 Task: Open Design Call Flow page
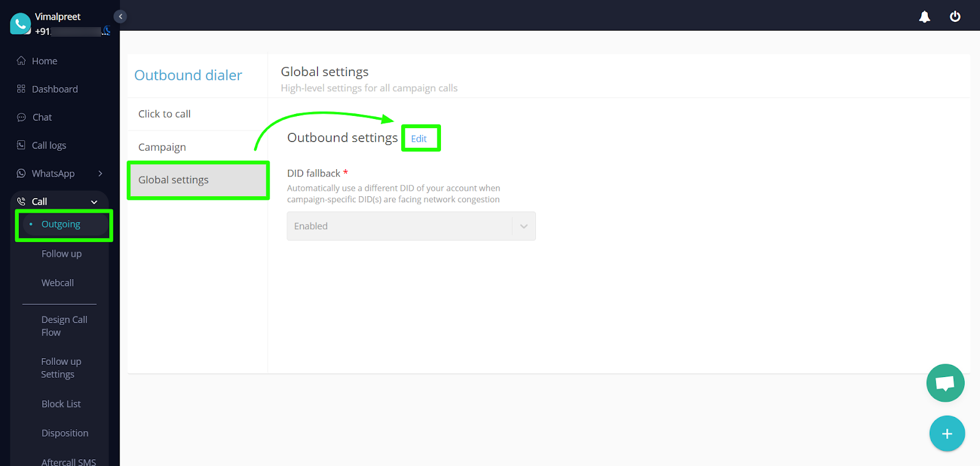click(64, 326)
